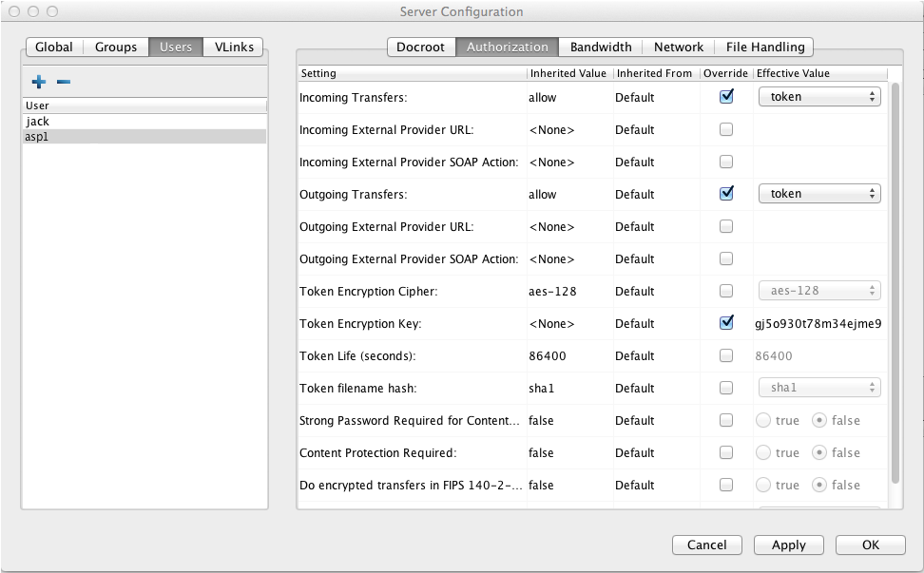Viewport: 924px width, 573px height.
Task: Click the minus icon to remove user
Action: pos(64,83)
